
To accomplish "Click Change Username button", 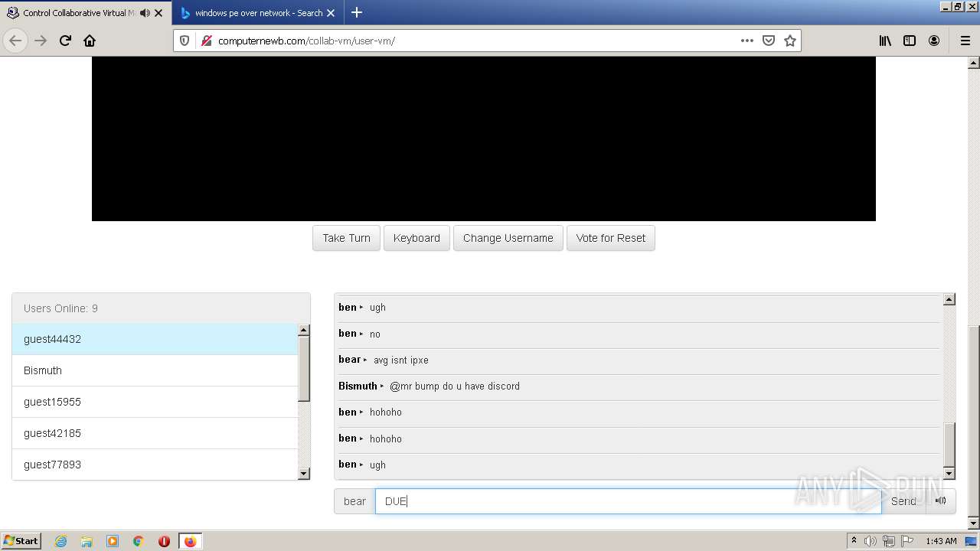I will click(508, 238).
